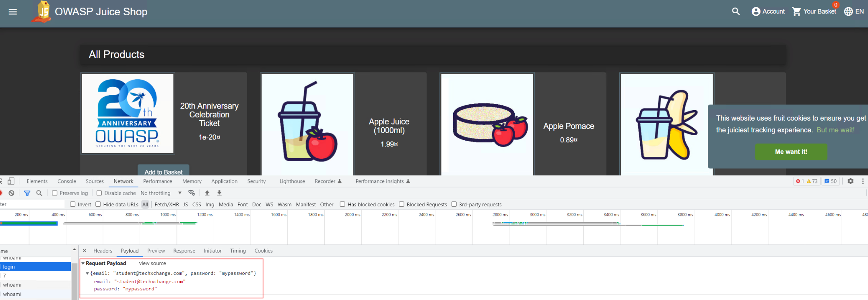Click the red error count badge
Viewport: 868px width, 300px height.
coord(800,181)
